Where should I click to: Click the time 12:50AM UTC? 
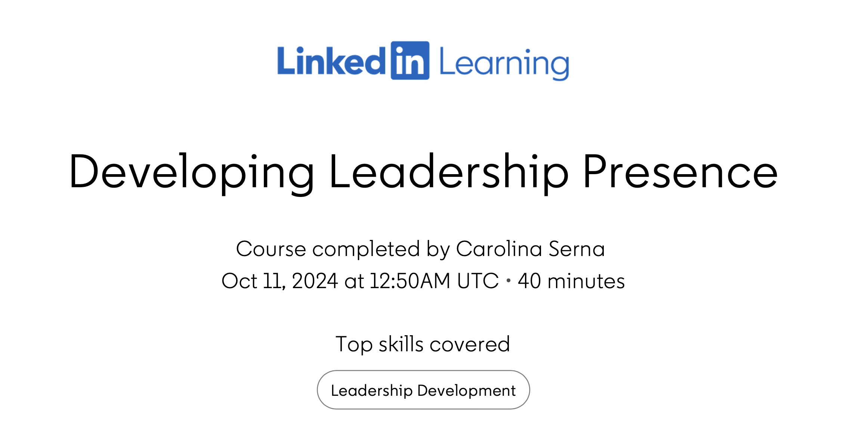click(x=434, y=281)
